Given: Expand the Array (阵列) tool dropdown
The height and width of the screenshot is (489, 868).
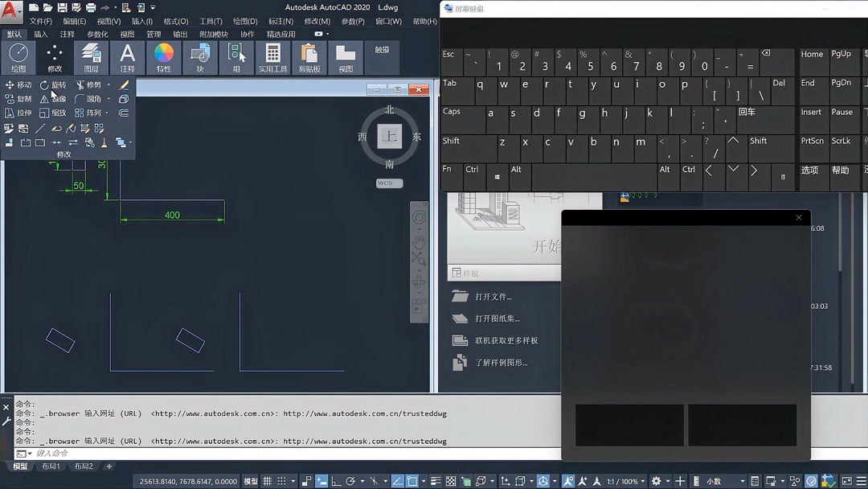Looking at the screenshot, I should tap(106, 113).
